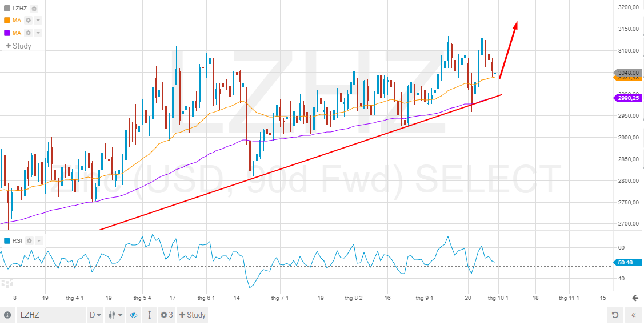This screenshot has width=644, height=325.
Task: Click RSI value tag 50.46
Action: pos(627,263)
